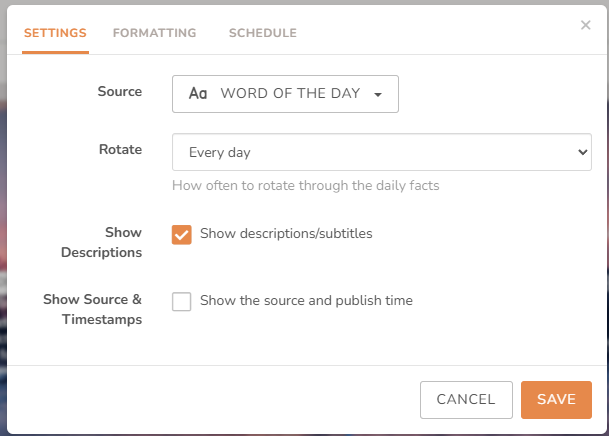609x436 pixels.
Task: Click the 'Show the source and publish time' label
Action: pos(306,301)
